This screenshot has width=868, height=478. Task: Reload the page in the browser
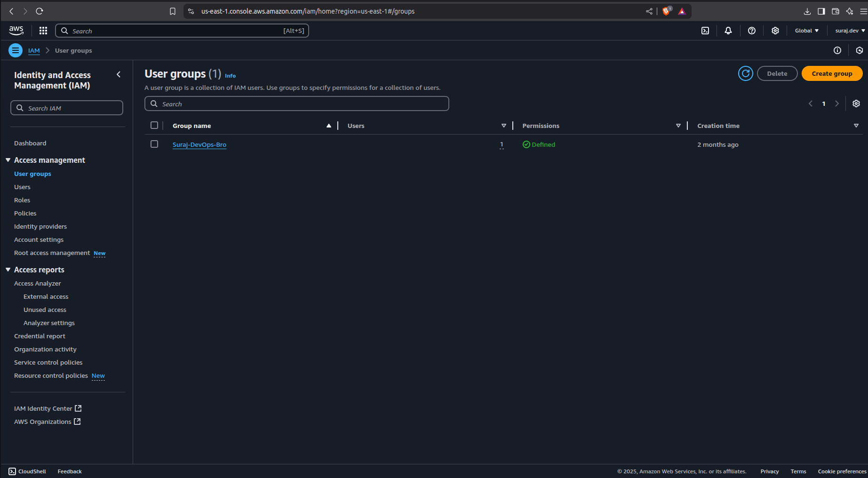pyautogui.click(x=40, y=11)
